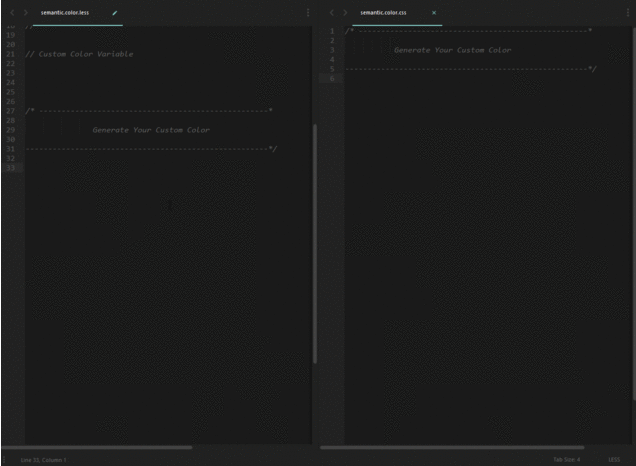Click pencil icon on semantic.color.less tab
Viewport: 636px width, 466px height.
[x=115, y=13]
